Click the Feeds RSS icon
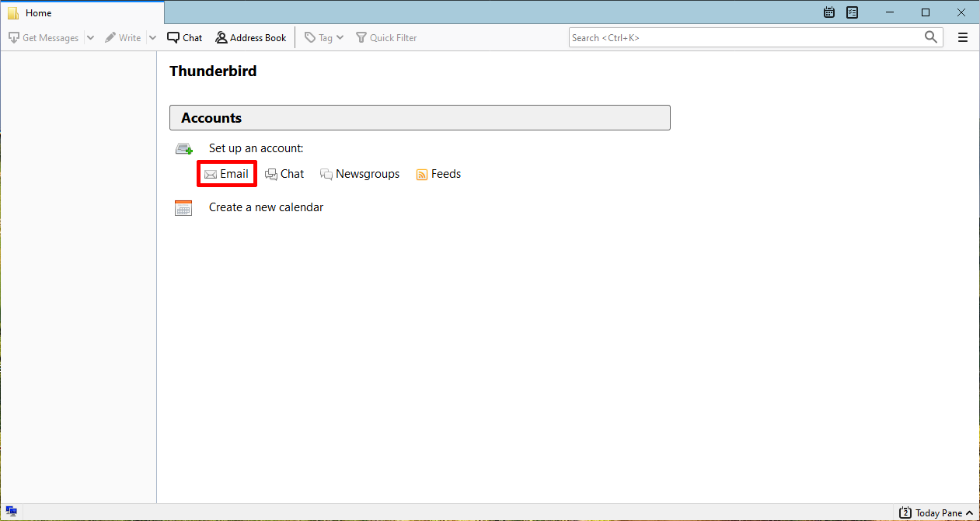Screen dimensions: 980x521 pyautogui.click(x=422, y=175)
